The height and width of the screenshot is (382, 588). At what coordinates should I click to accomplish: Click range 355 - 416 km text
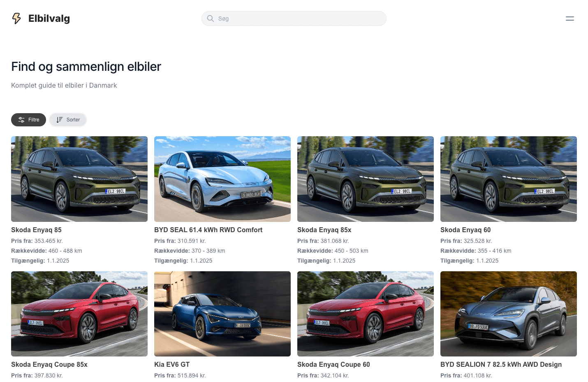[x=495, y=251]
